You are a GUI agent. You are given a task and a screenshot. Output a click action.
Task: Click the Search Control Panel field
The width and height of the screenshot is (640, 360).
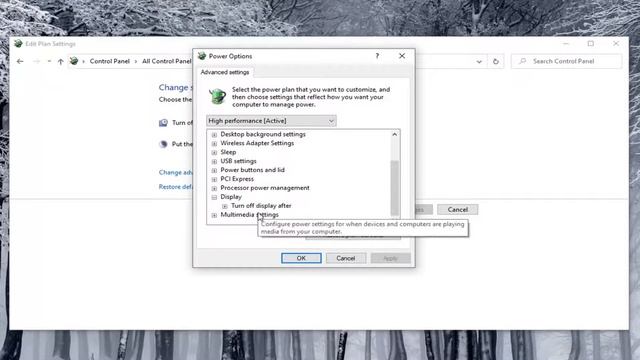click(567, 61)
